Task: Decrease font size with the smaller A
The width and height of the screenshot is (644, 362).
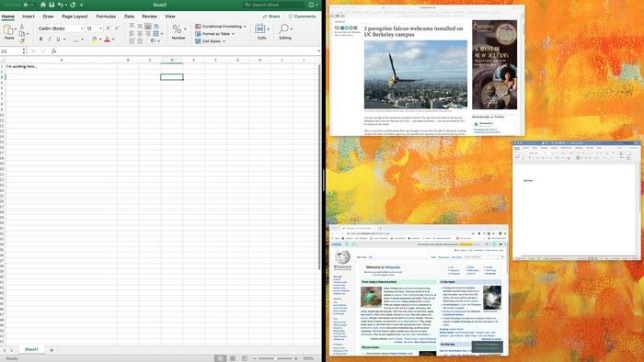Action: point(117,28)
